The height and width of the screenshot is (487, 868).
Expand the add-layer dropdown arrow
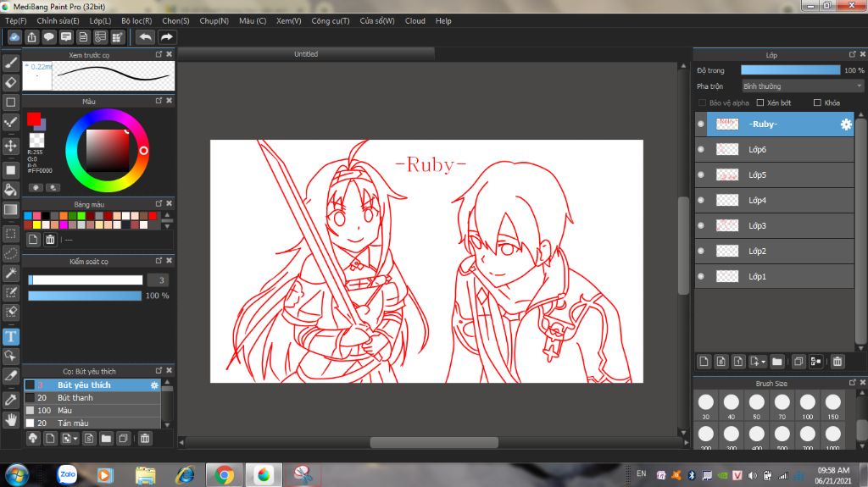[764, 362]
